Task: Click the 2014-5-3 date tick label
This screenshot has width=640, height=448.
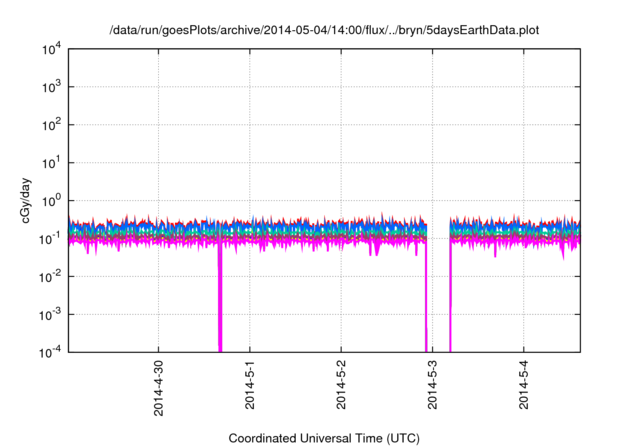Action: (433, 385)
